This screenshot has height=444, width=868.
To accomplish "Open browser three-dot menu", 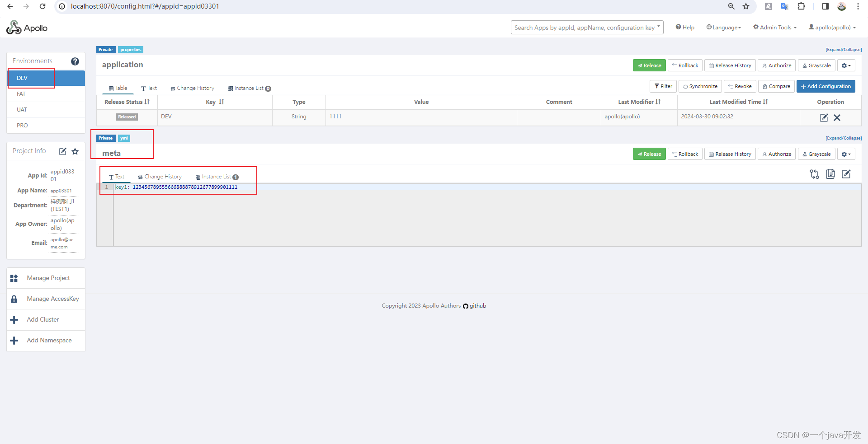I will coord(858,6).
